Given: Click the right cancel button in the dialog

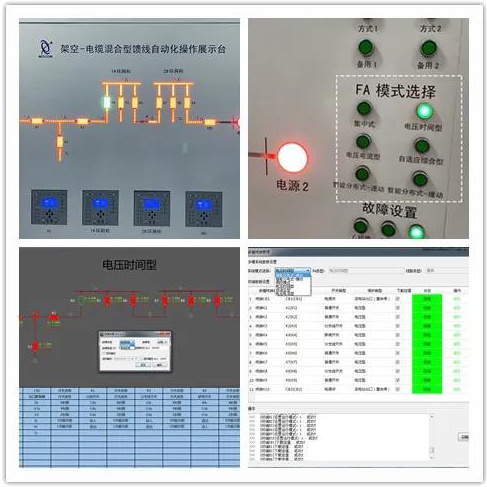Looking at the screenshot, I should 160,365.
